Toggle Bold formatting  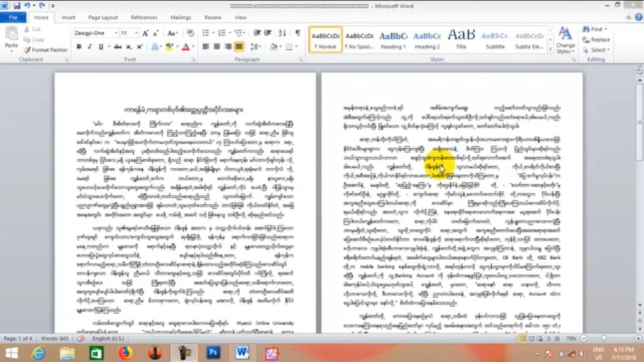tap(79, 47)
